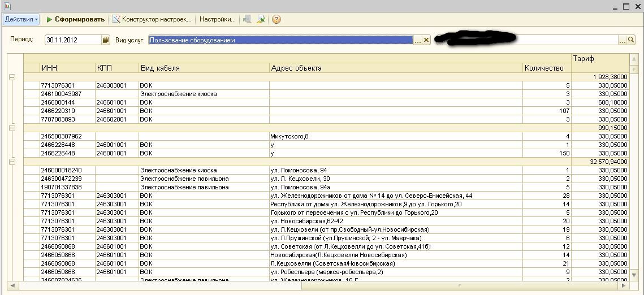This screenshot has height=295, width=644.
Task: Open the calendar picker beside the period date
Action: 106,40
